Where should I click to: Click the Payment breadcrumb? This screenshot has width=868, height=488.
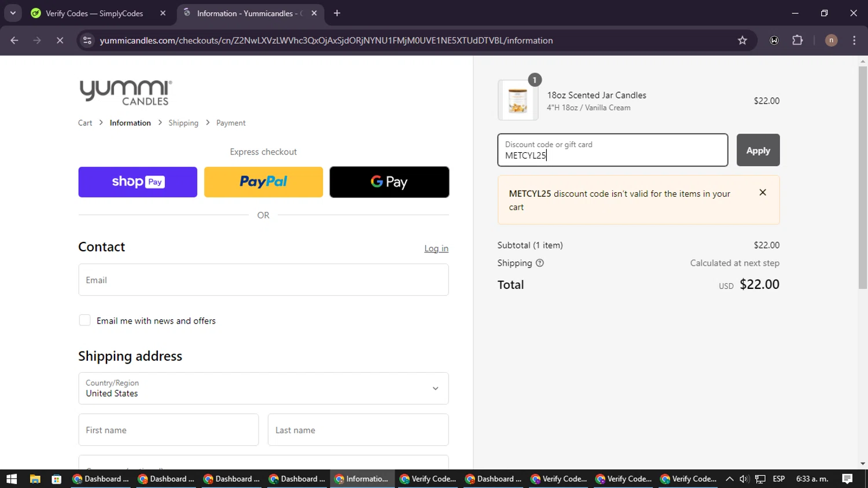point(231,123)
